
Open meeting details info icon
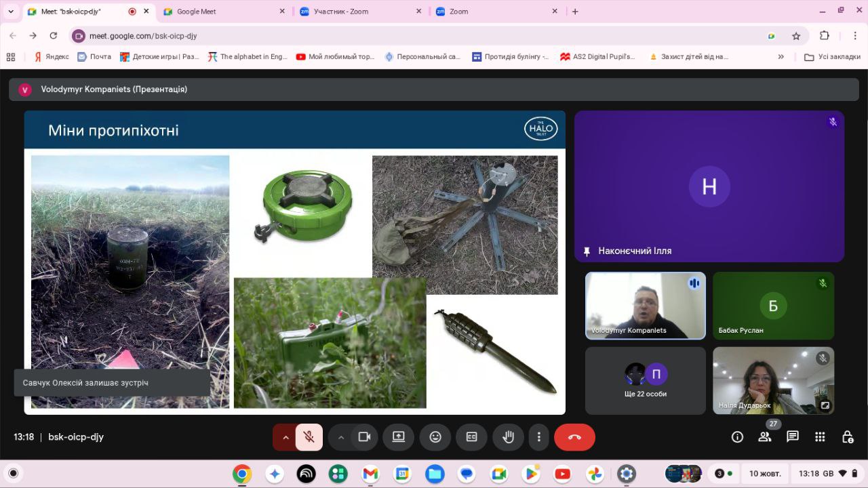pos(737,437)
